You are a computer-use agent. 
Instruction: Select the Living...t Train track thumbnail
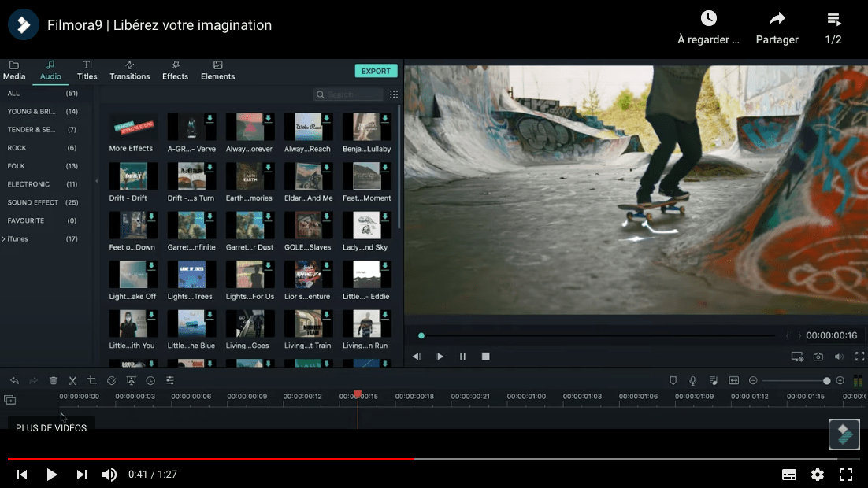click(308, 323)
